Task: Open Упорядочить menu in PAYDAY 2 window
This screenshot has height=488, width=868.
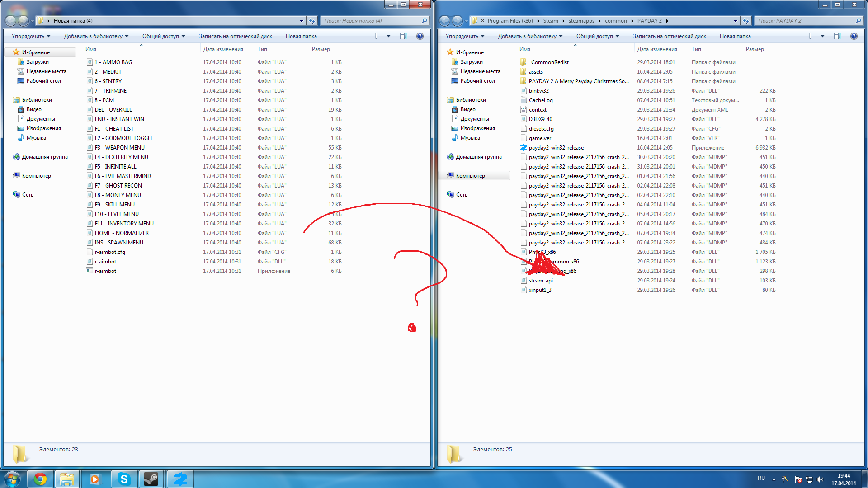Action: click(465, 36)
